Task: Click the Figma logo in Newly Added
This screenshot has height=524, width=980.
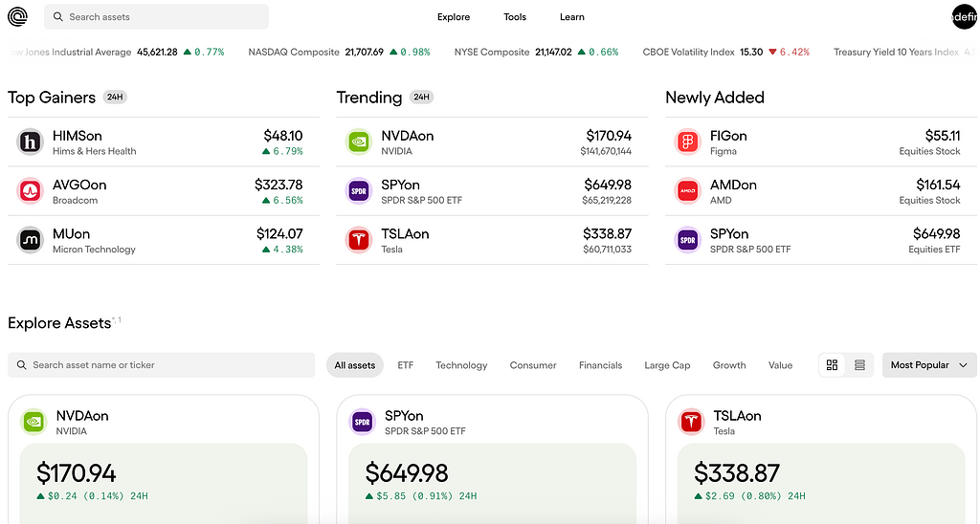Action: [688, 142]
